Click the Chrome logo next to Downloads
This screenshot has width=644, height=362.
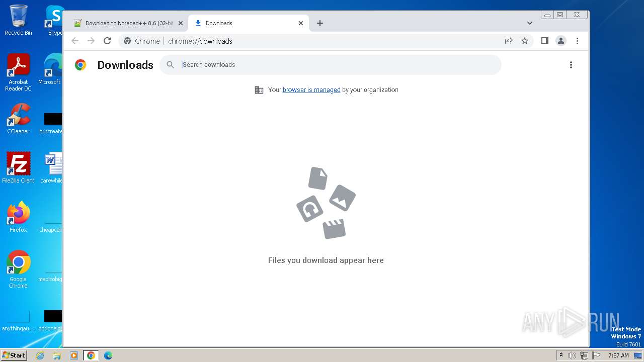point(80,65)
